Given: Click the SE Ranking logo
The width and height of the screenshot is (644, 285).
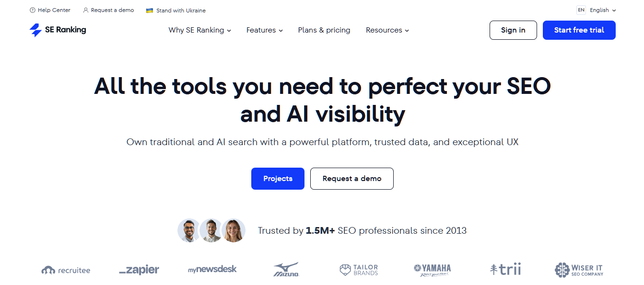Looking at the screenshot, I should (x=57, y=30).
